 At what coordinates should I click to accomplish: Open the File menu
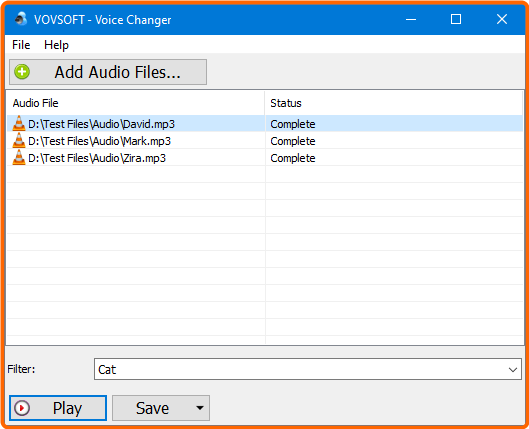point(21,45)
